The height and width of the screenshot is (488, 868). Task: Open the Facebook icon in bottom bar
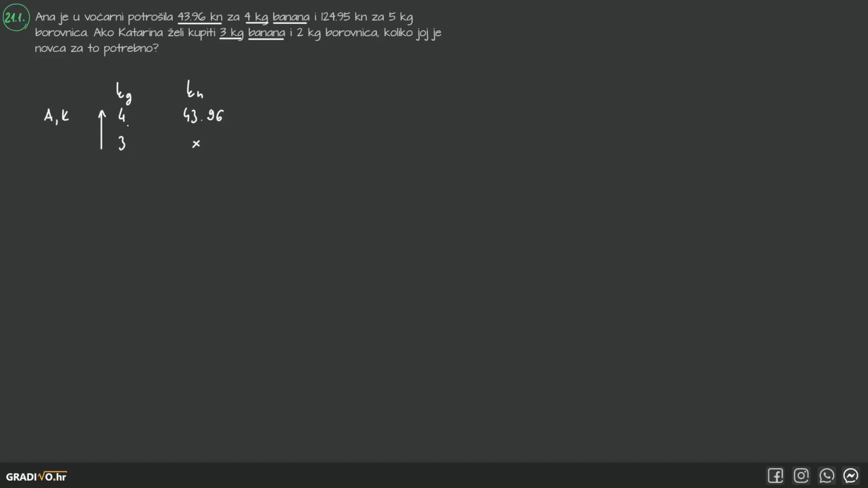click(x=775, y=476)
